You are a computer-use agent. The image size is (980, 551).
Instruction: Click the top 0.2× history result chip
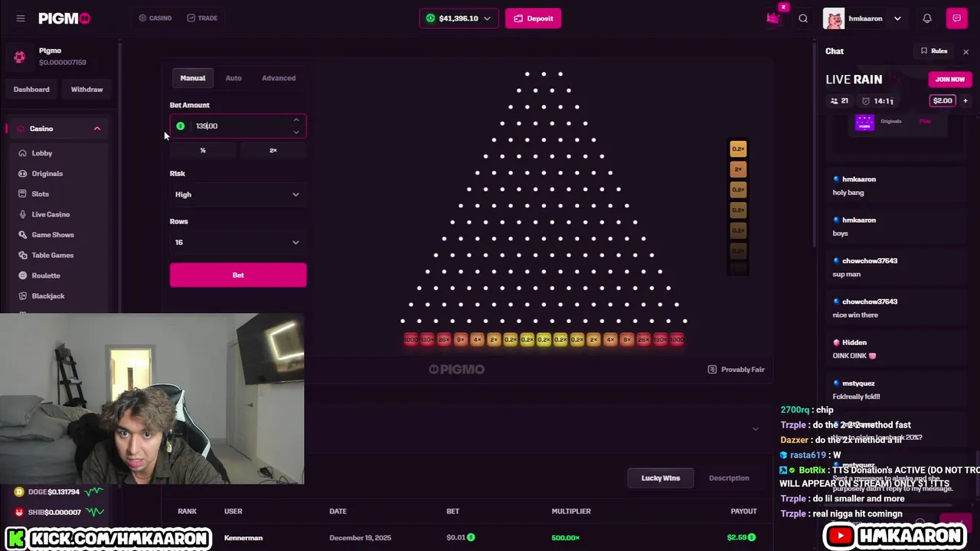[738, 149]
